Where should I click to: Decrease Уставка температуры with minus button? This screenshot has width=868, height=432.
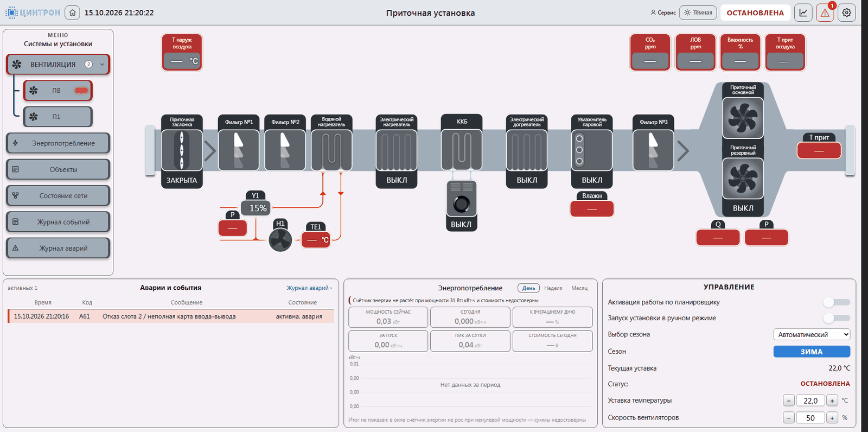(x=789, y=401)
